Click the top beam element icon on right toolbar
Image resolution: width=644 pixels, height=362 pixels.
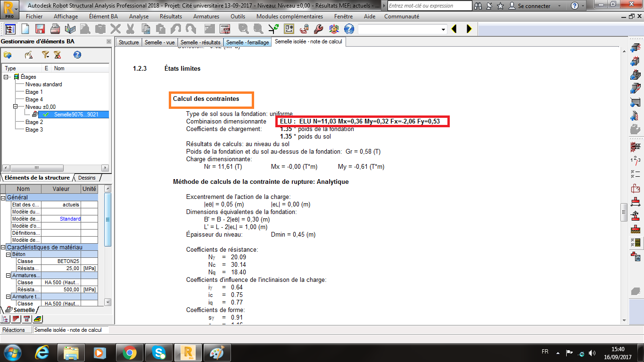(636, 47)
